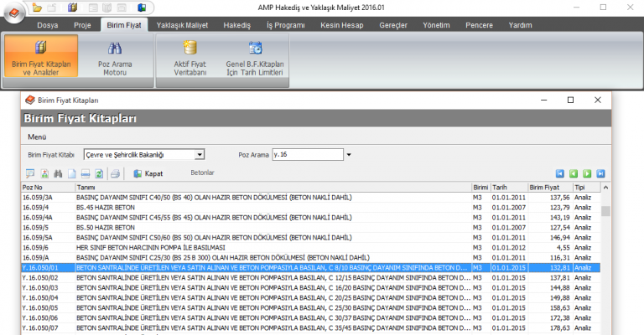
Task: Expand the Poz Arama dropdown arrow
Action: pyautogui.click(x=349, y=154)
